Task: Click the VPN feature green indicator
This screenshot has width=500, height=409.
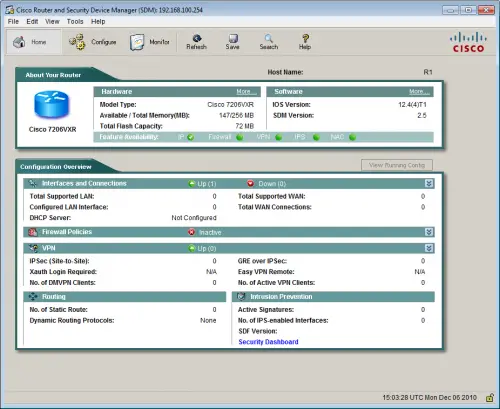Action: coord(279,137)
